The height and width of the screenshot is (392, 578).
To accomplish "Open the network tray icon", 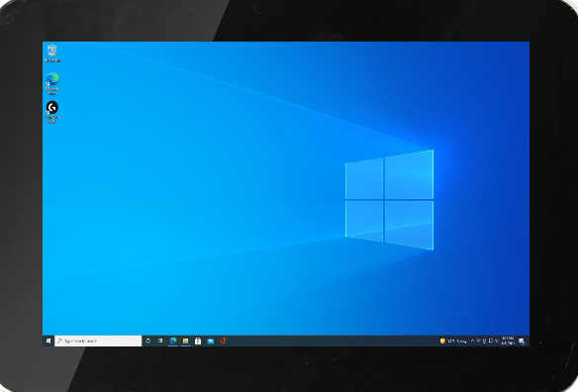I will click(491, 341).
